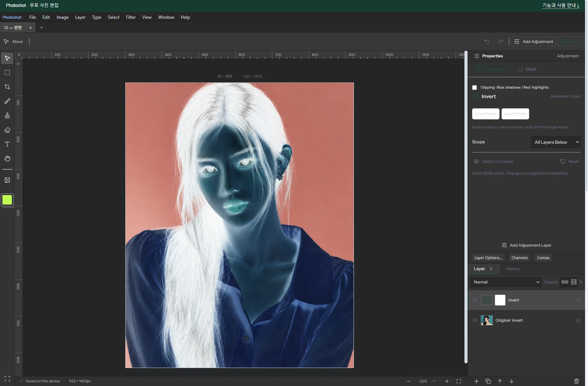
Task: Open the green foreground color swatch
Action: (x=7, y=200)
